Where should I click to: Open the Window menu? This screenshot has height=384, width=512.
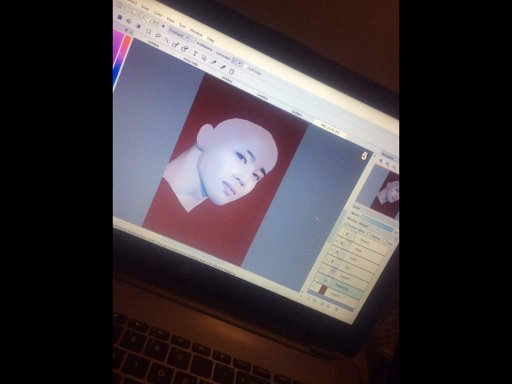point(197,33)
